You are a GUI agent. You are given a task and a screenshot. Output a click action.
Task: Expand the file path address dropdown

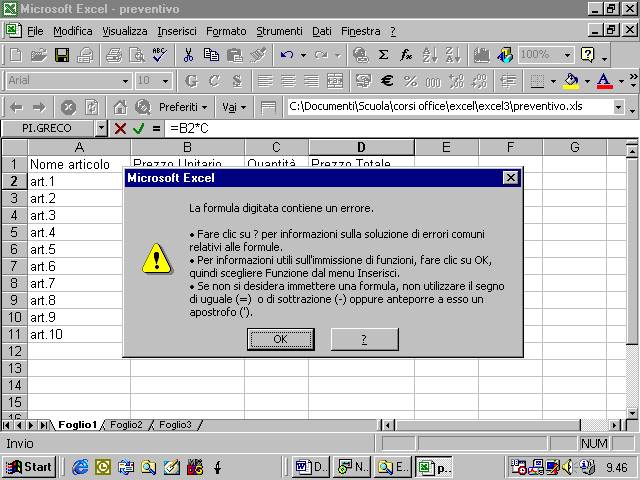pyautogui.click(x=618, y=107)
